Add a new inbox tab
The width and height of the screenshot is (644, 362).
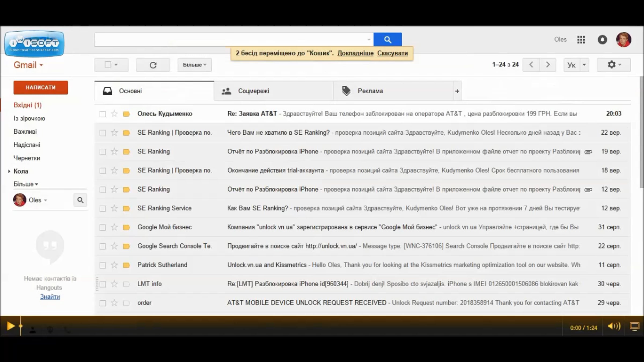pyautogui.click(x=457, y=91)
